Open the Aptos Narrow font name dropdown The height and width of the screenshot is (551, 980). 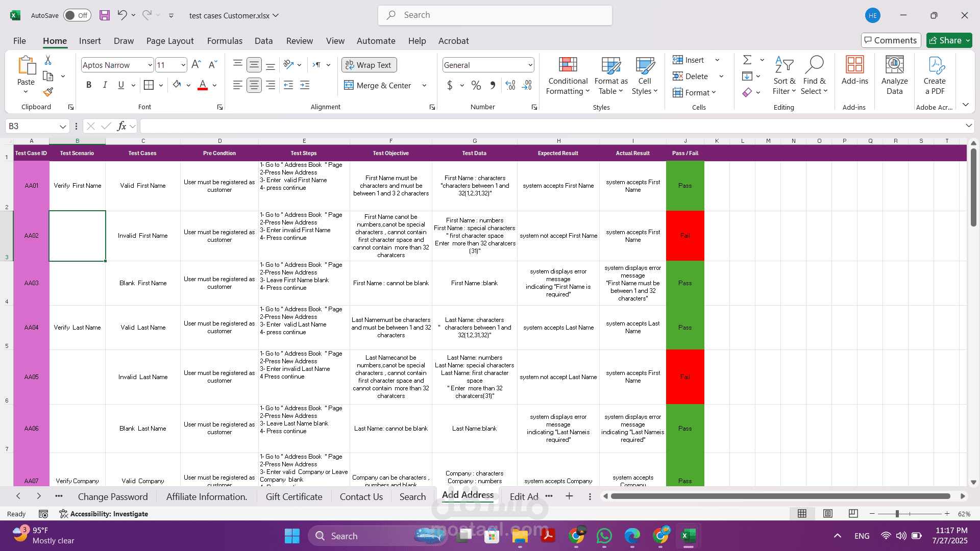(x=150, y=65)
